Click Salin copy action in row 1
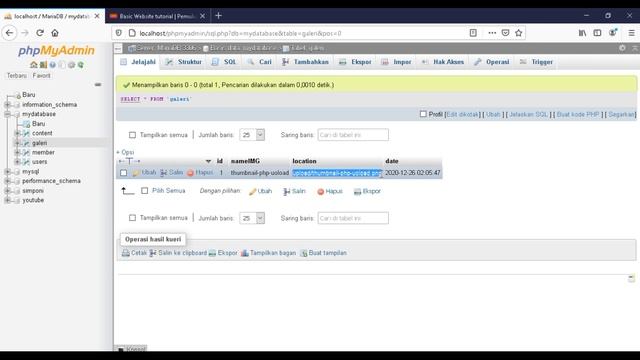 (171, 173)
